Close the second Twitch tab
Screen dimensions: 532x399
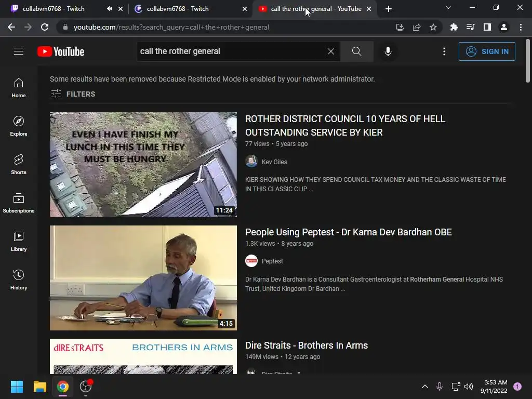[245, 9]
